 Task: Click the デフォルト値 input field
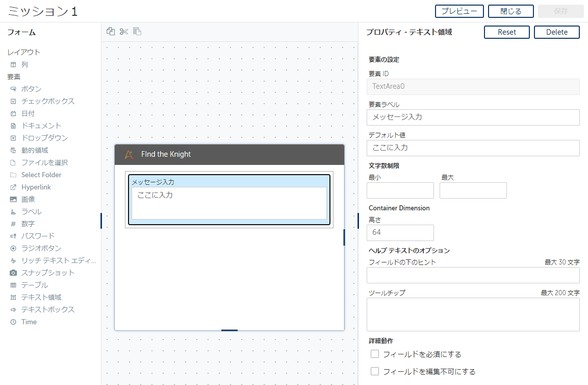coord(473,148)
